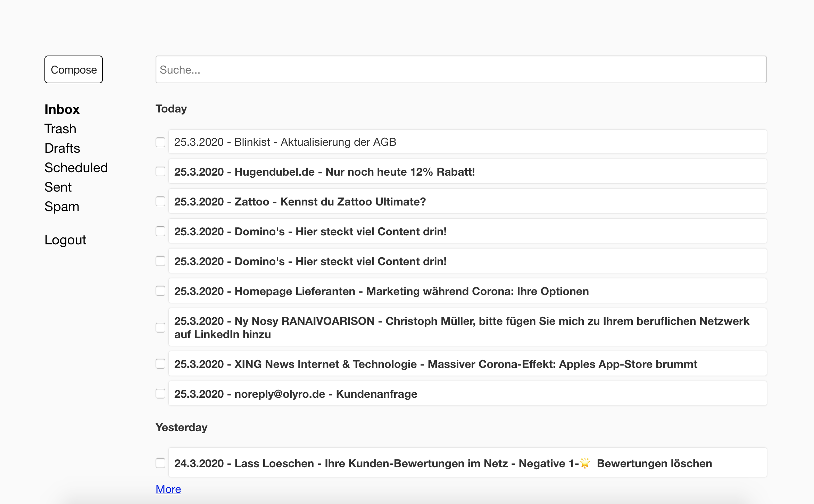This screenshot has width=814, height=504.
Task: Tick the Hugendubel.de email checkbox
Action: tap(160, 171)
